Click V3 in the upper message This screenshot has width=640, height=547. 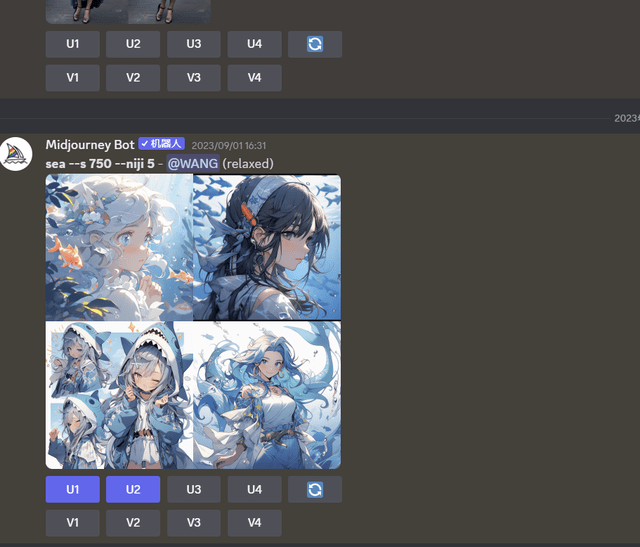tap(194, 78)
